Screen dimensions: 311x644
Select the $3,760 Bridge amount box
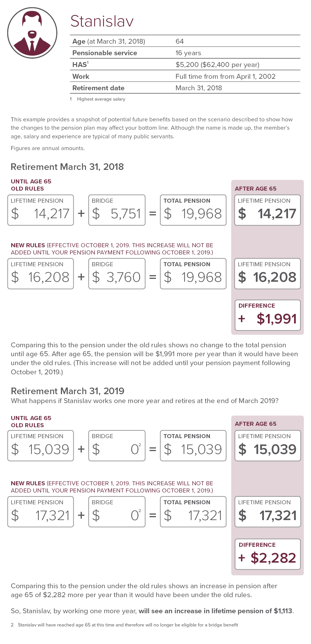117,274
